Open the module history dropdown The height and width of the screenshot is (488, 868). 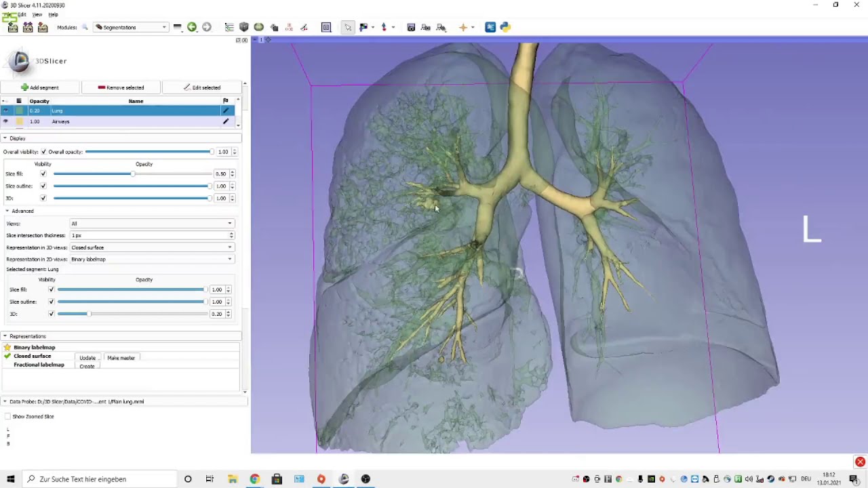(x=177, y=27)
